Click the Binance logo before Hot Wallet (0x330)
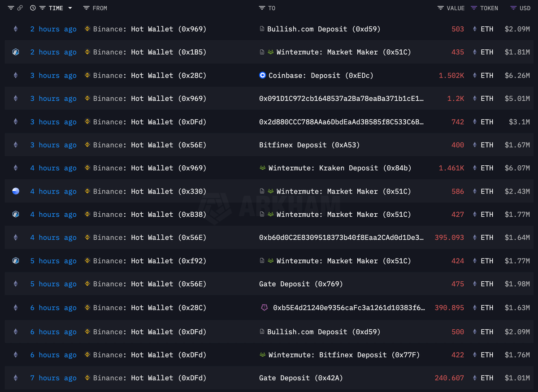The width and height of the screenshot is (538, 392). tap(87, 191)
